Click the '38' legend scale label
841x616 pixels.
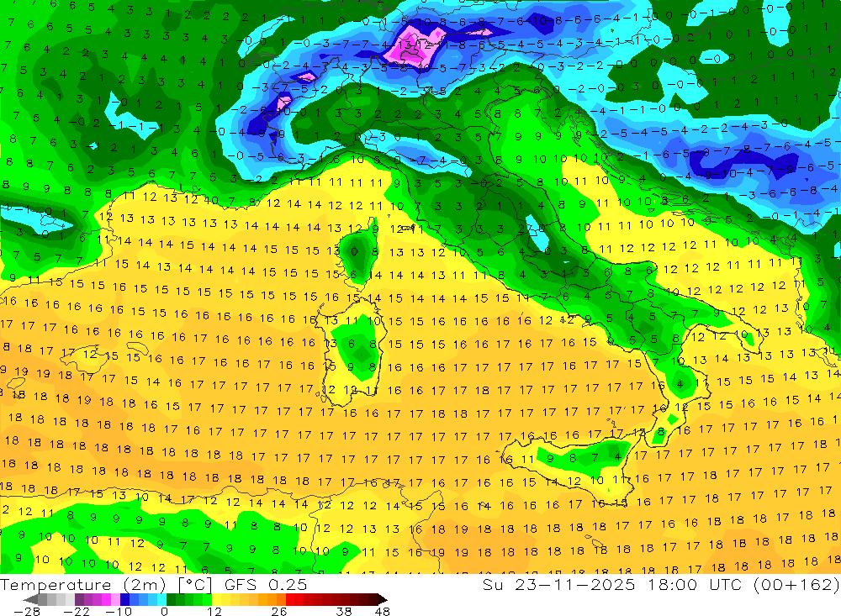click(344, 611)
